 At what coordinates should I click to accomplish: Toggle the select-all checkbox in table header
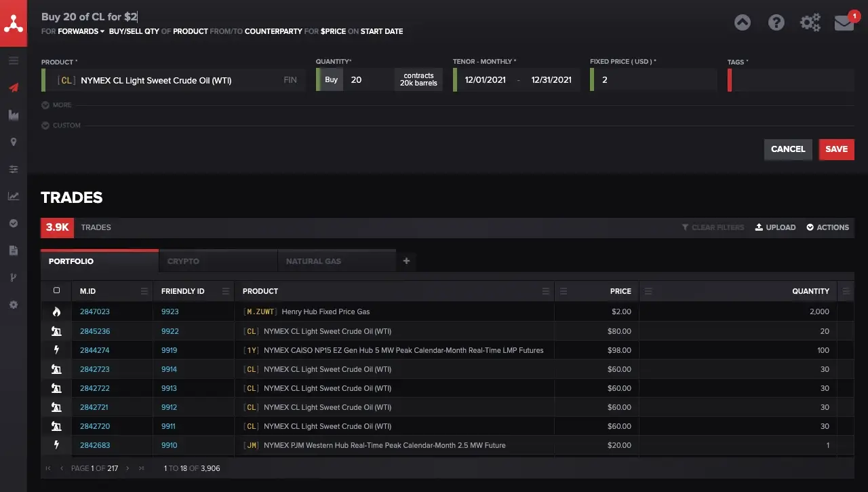[x=56, y=290]
